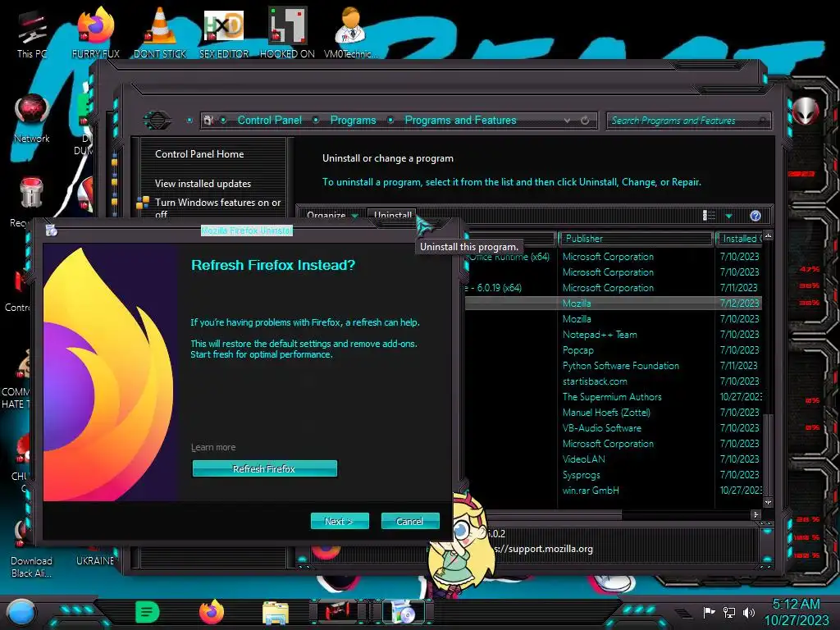Viewport: 840px width, 630px height.
Task: Switch to the Firefox uninstaller taskbar item
Action: [x=403, y=612]
